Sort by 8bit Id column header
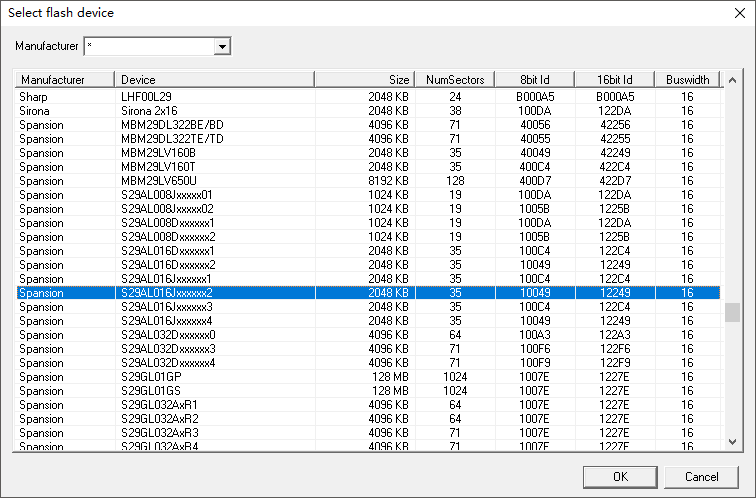The image size is (756, 498). (535, 80)
